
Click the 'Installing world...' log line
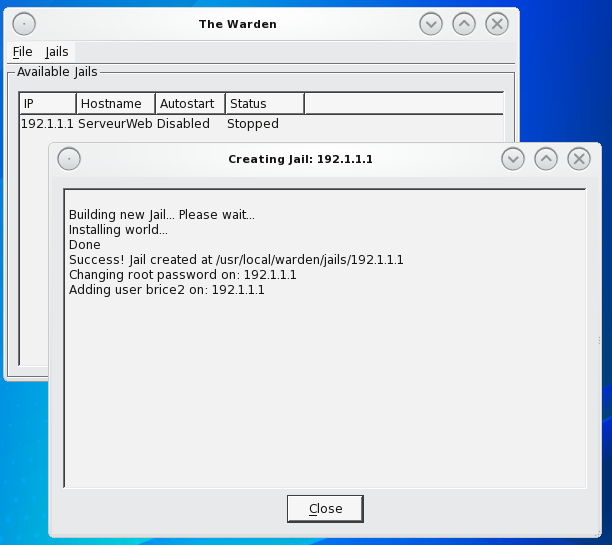click(x=118, y=230)
